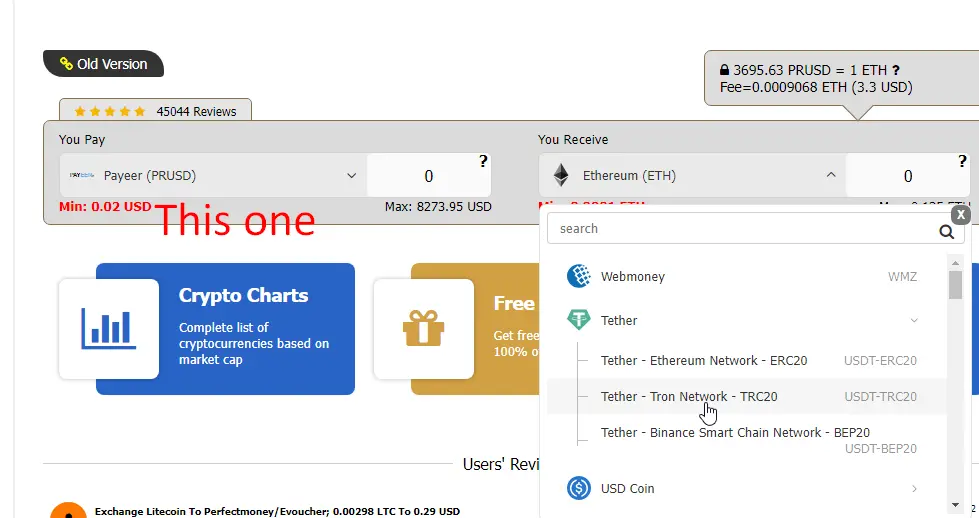Click the Webmoney globe icon
Screen dimensions: 979x518
(x=579, y=276)
